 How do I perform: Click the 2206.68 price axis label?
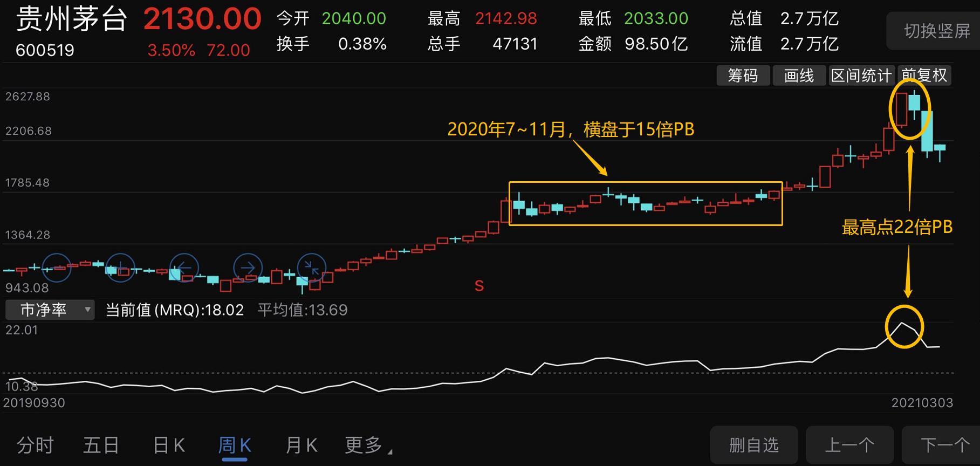click(x=29, y=131)
